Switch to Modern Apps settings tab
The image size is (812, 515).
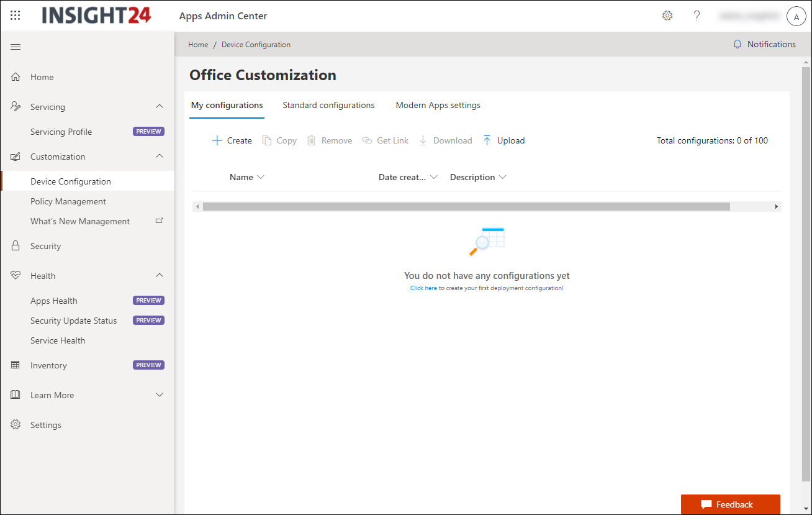(x=438, y=105)
